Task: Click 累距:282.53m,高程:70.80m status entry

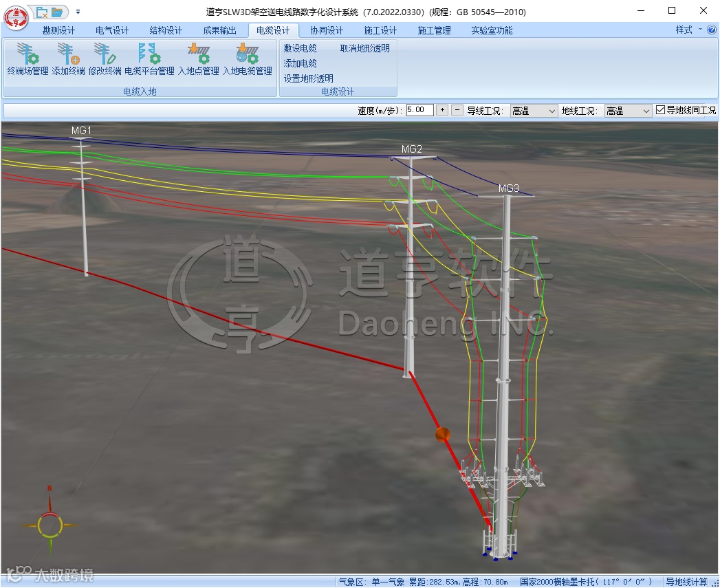Action: pyautogui.click(x=459, y=582)
